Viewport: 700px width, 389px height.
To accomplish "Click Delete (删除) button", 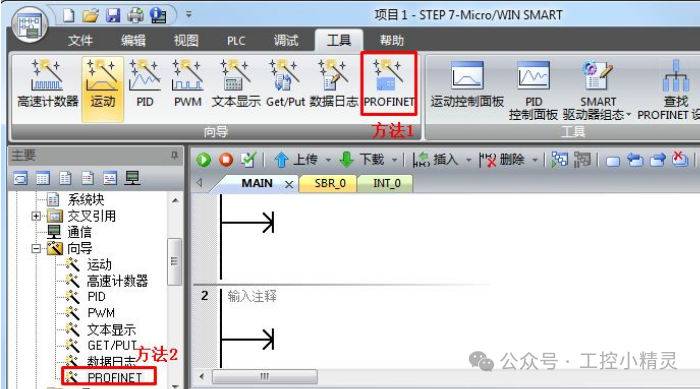I will (502, 159).
